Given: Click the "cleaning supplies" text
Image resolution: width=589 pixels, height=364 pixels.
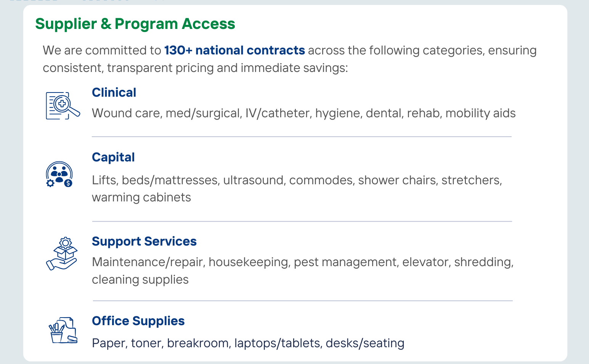Looking at the screenshot, I should [140, 280].
